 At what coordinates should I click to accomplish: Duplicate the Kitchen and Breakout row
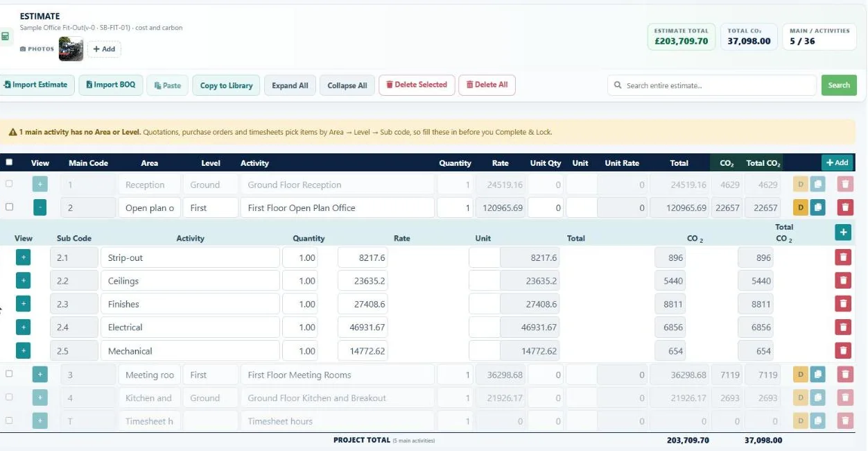point(817,398)
